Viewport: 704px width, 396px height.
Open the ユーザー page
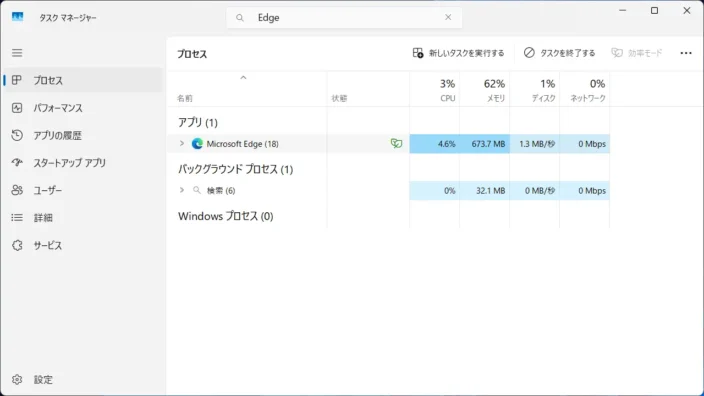point(83,190)
